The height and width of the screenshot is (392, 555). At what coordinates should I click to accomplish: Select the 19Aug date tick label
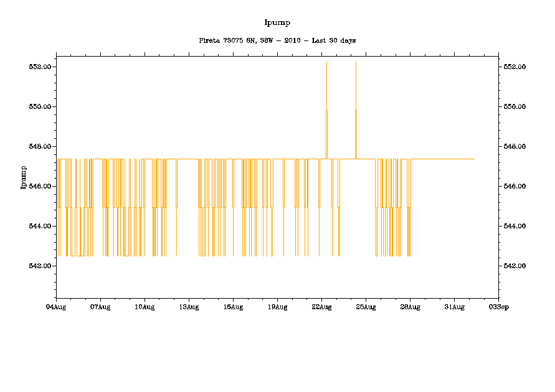tap(277, 307)
